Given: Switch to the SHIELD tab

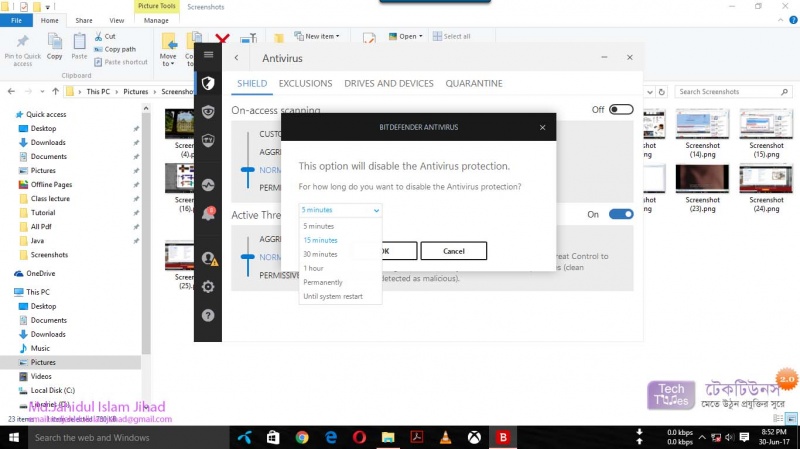Looking at the screenshot, I should pos(252,84).
